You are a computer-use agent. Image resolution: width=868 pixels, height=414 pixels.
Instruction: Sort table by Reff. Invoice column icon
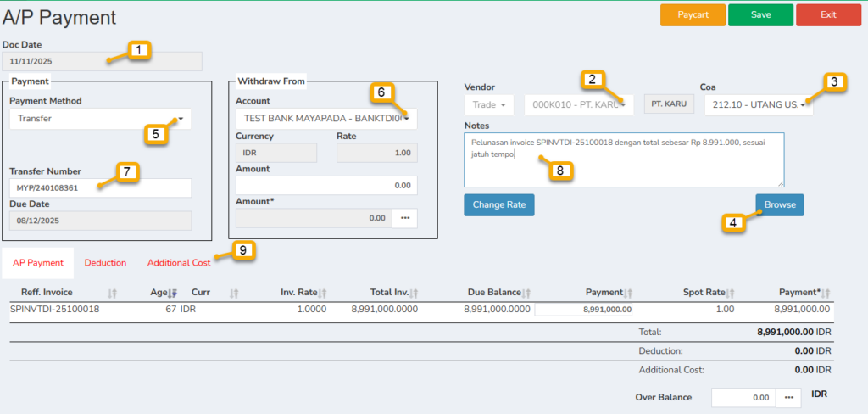114,293
